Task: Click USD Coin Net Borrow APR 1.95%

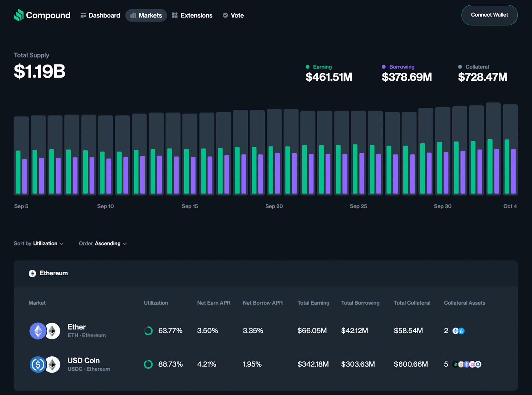Action: (x=252, y=364)
